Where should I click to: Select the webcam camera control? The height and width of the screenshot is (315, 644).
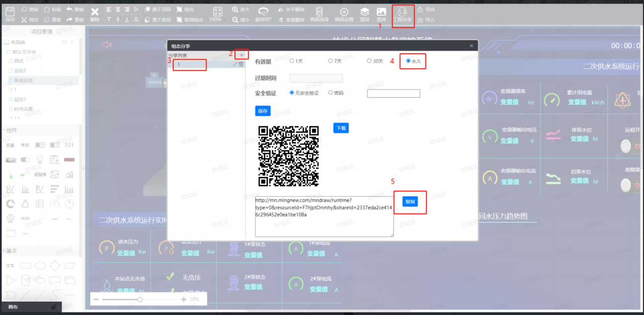(10, 218)
